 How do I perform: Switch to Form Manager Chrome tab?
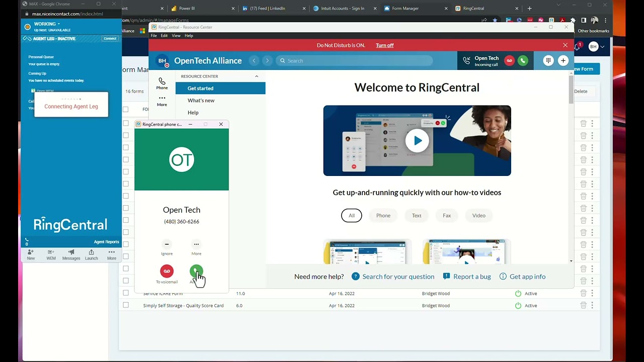click(x=415, y=8)
